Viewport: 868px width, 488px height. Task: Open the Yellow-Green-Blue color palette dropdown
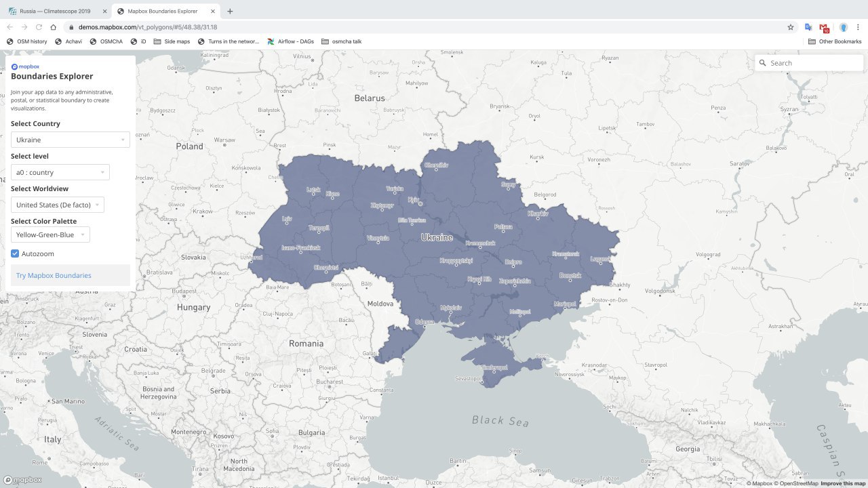50,235
